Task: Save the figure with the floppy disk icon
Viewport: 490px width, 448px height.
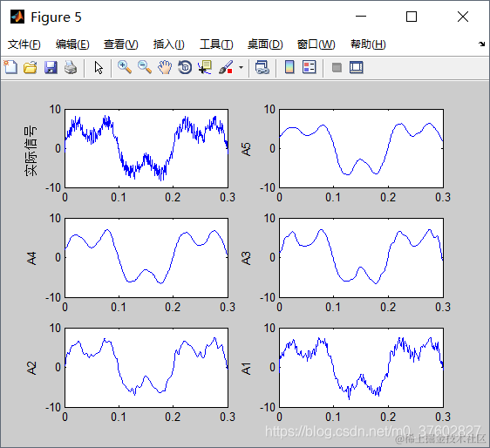Action: (51, 67)
